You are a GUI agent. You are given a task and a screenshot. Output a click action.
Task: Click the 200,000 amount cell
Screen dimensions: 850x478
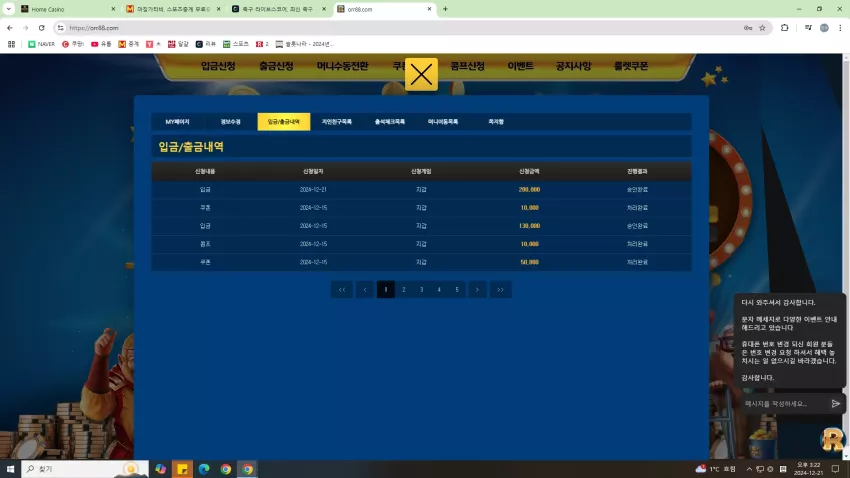[529, 190]
